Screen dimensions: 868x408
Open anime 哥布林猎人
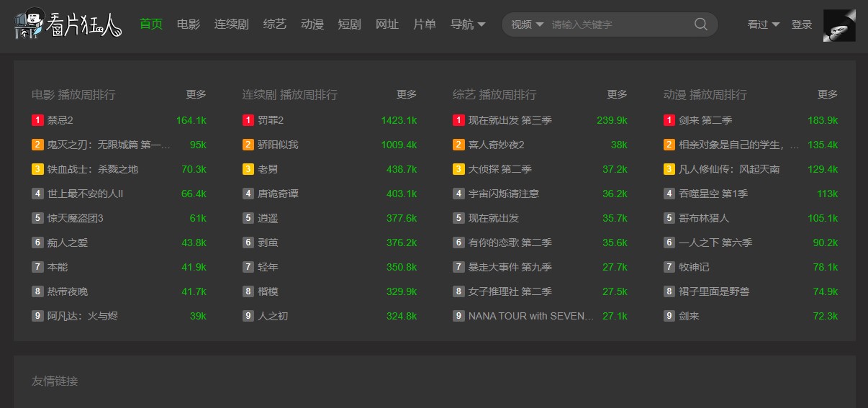tap(704, 218)
